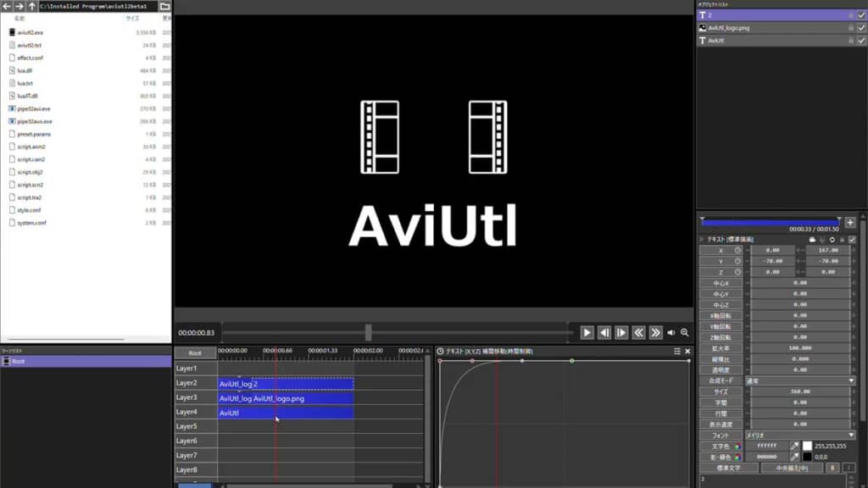This screenshot has width=868, height=488.
Task: Jump forward with the double-right arrow button
Action: (655, 332)
